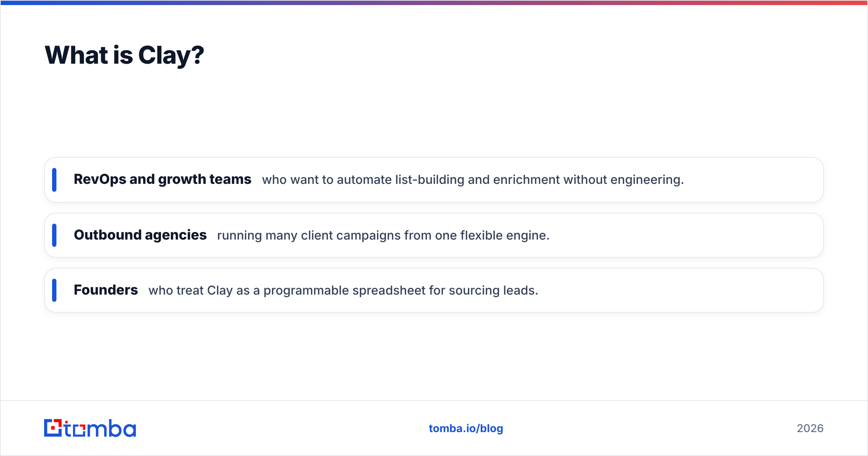Click the RevOps and growth teams card
This screenshot has width=868, height=456.
click(434, 180)
